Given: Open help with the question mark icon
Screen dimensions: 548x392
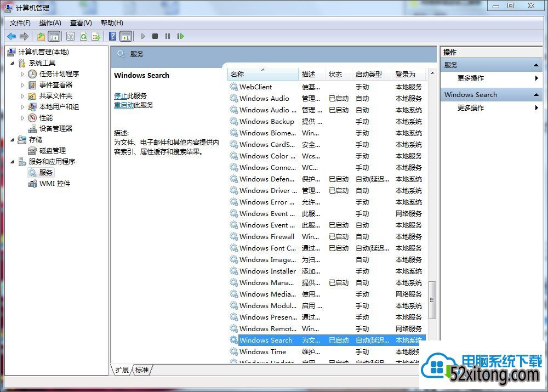Looking at the screenshot, I should (x=112, y=36).
